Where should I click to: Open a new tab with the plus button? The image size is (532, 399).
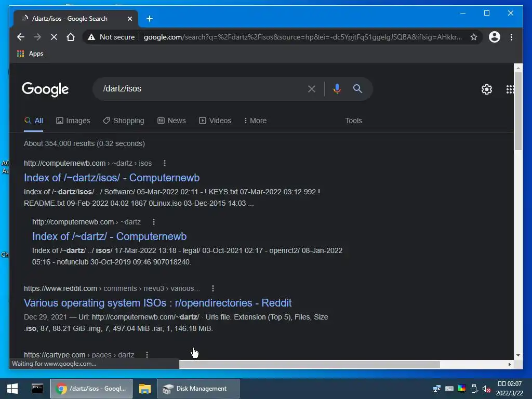coord(150,19)
